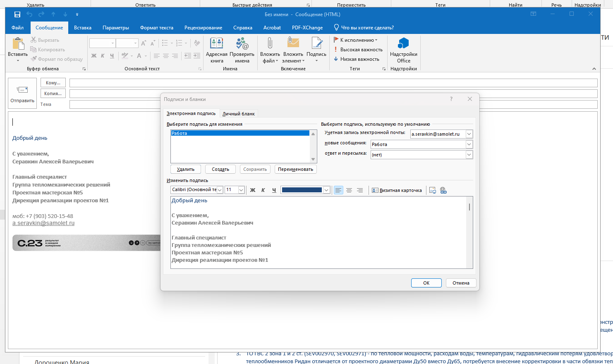This screenshot has height=364, width=613.
Task: Click the Delete (Удалить) signature button
Action: click(x=186, y=169)
